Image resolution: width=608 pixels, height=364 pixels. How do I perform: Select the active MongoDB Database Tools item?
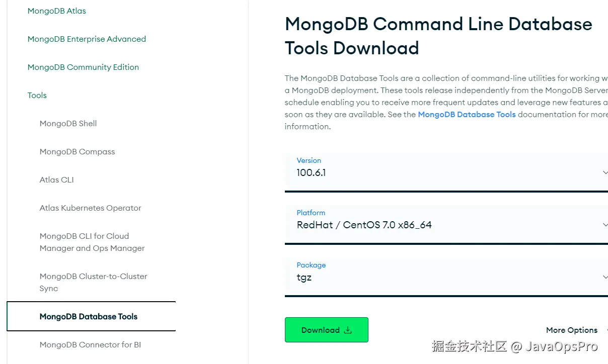(x=89, y=317)
